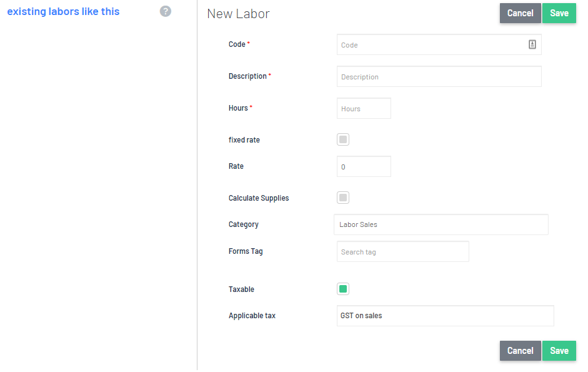Open the Category Labor Sales dropdown
Image resolution: width=588 pixels, height=372 pixels.
pos(441,224)
